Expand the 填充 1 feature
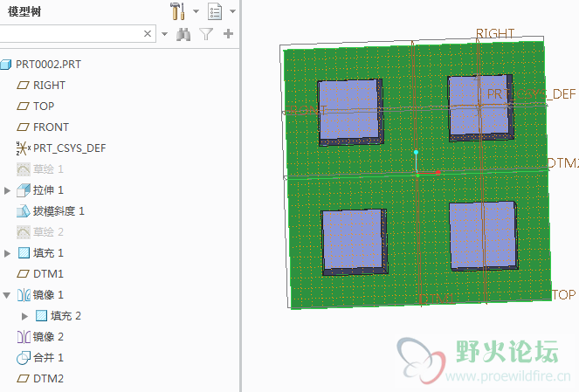The width and height of the screenshot is (579, 392). pyautogui.click(x=7, y=253)
